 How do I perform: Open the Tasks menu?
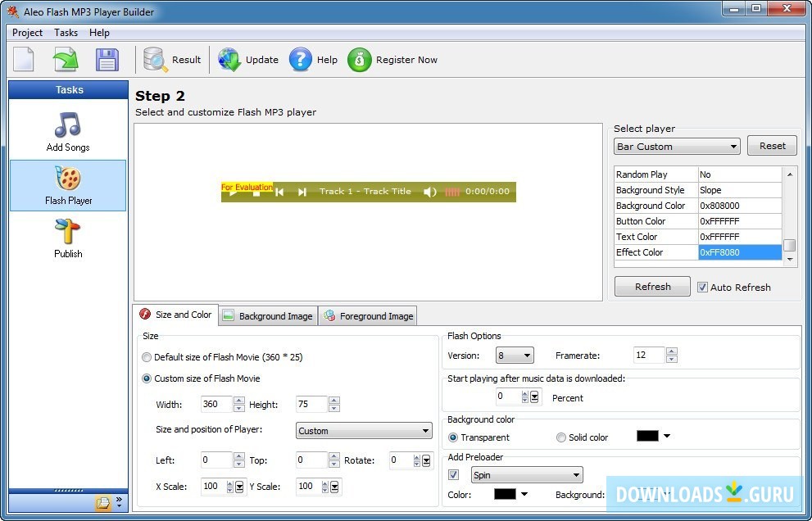(x=66, y=33)
